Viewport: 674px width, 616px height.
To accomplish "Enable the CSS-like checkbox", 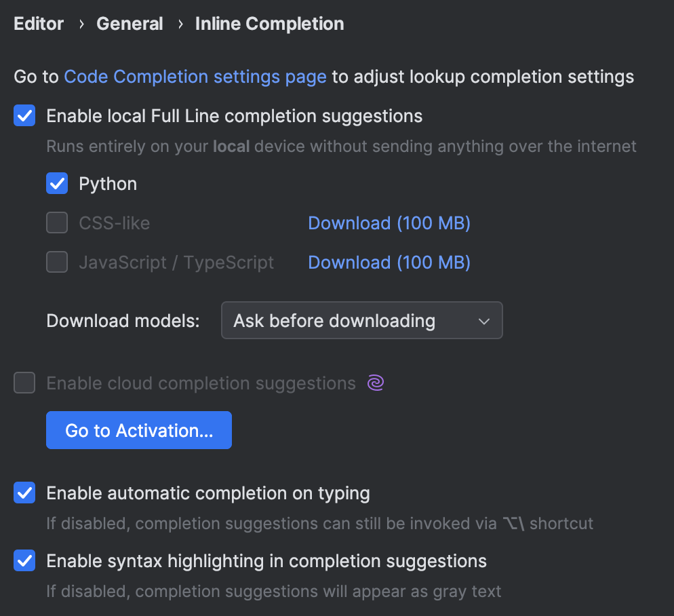I will pyautogui.click(x=56, y=223).
